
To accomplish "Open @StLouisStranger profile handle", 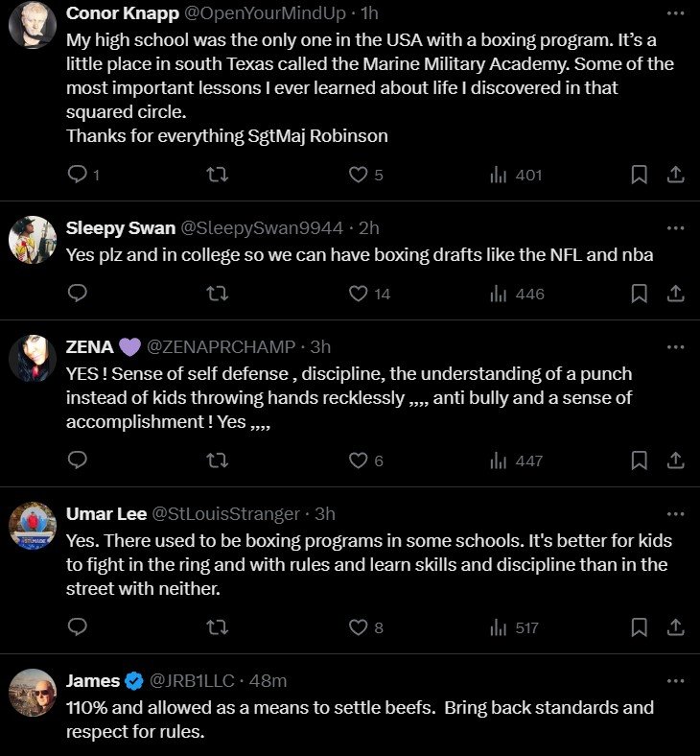I will [x=226, y=513].
